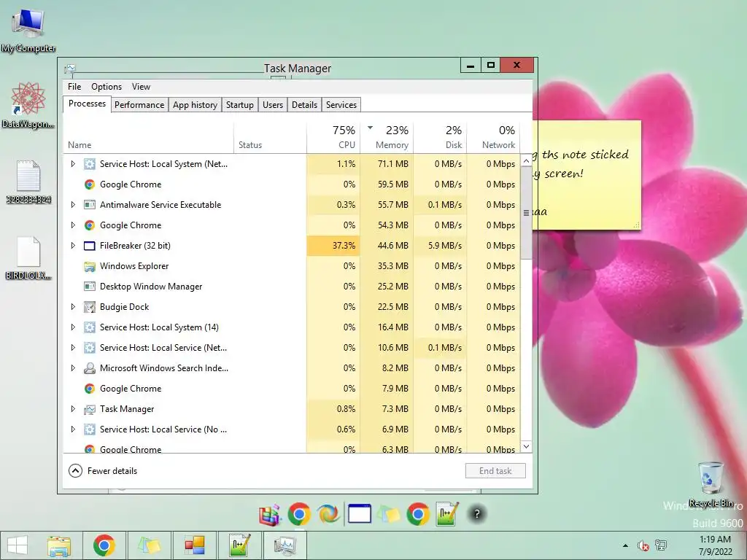This screenshot has height=560, width=747.
Task: Click the Internet Explorer dock icon
Action: coord(329,514)
